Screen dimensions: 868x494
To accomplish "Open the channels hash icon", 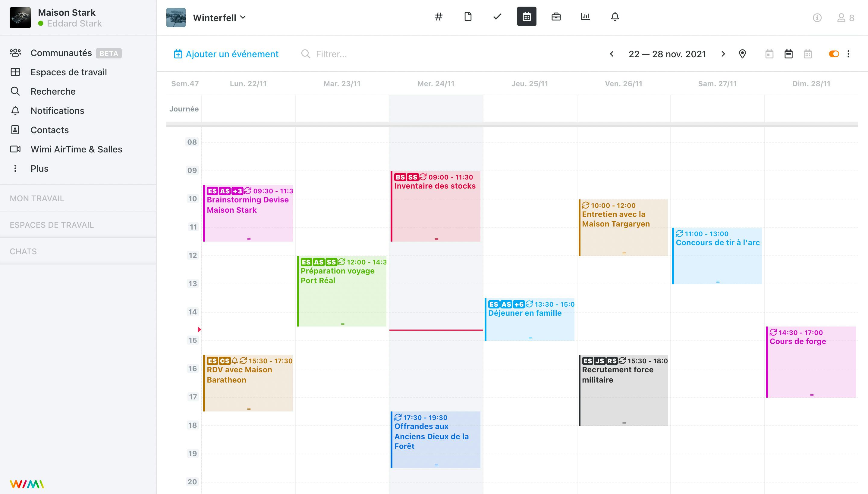I will (439, 17).
